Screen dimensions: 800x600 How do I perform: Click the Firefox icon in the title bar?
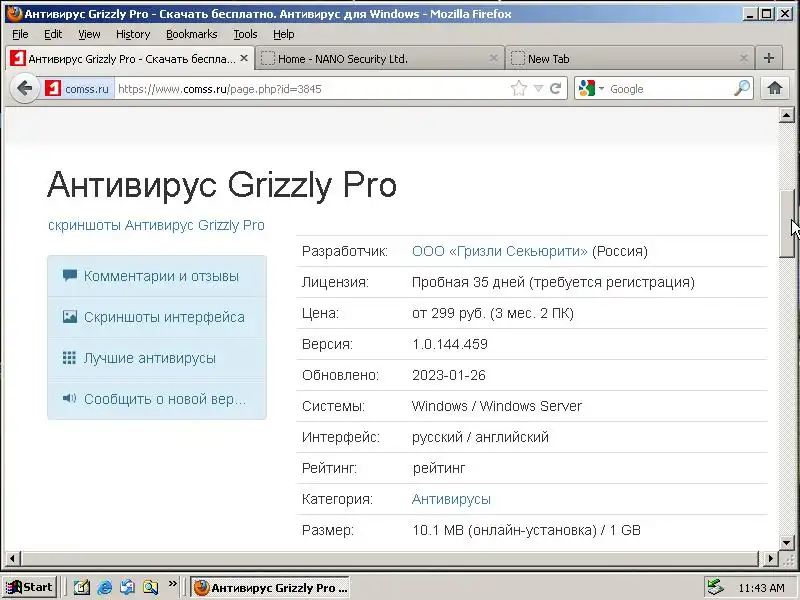click(x=15, y=13)
